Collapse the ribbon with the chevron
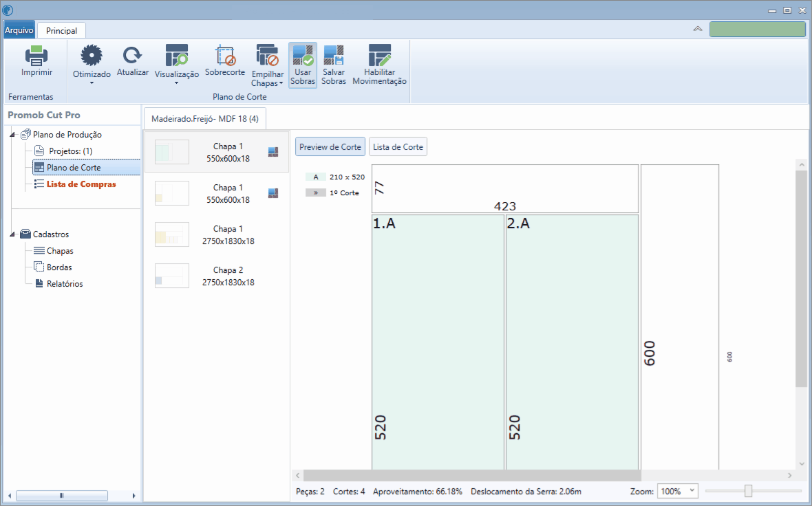The height and width of the screenshot is (506, 812). coord(698,29)
